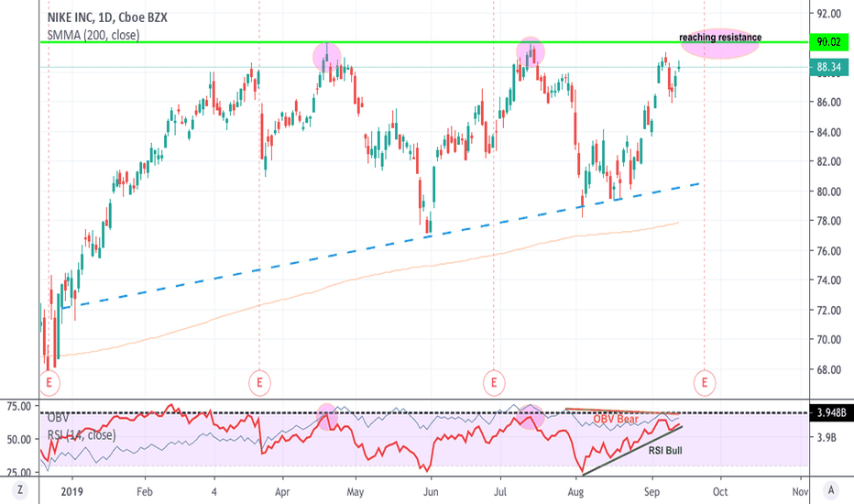Image resolution: width=854 pixels, height=504 pixels.
Task: Open the earnings E marker before April
Action: point(259,382)
